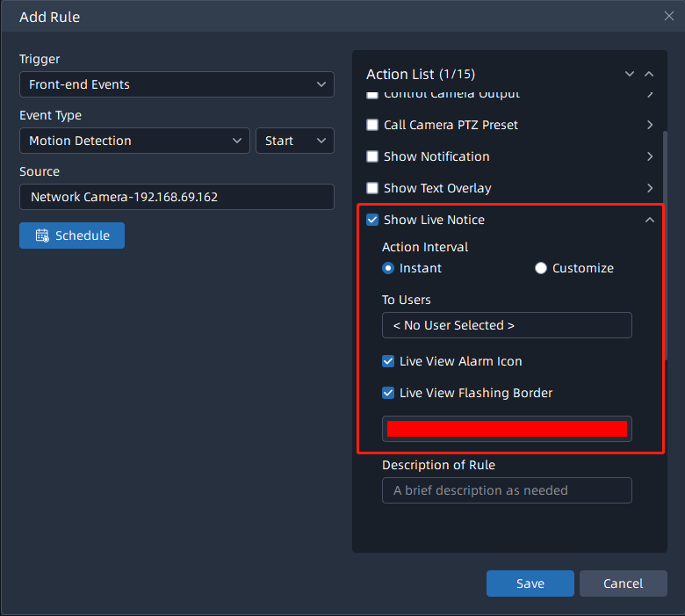Turn off Live View Flashing Border
Viewport: 685px width, 616px height.
click(x=388, y=393)
